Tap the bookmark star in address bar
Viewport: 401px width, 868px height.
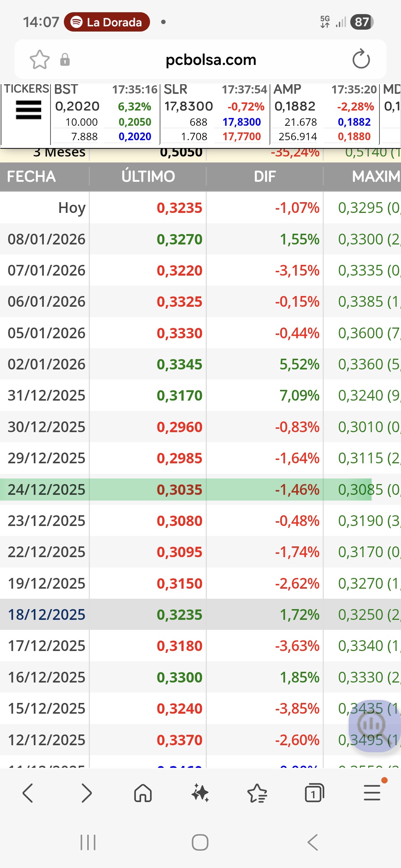click(x=39, y=59)
